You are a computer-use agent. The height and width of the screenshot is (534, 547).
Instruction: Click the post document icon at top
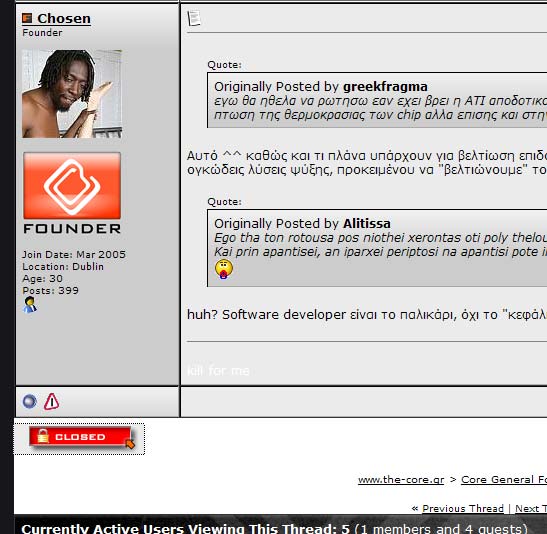(194, 18)
